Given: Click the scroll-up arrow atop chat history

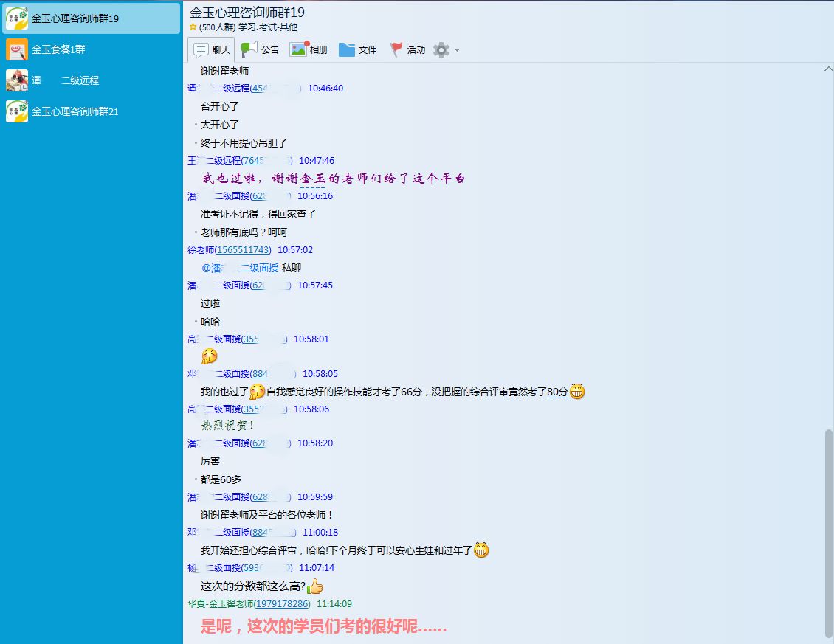Looking at the screenshot, I should point(828,69).
